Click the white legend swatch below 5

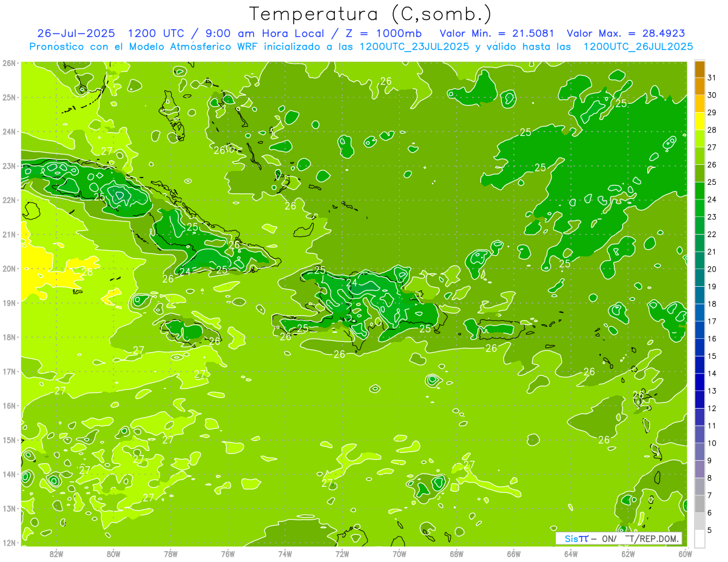(699, 538)
